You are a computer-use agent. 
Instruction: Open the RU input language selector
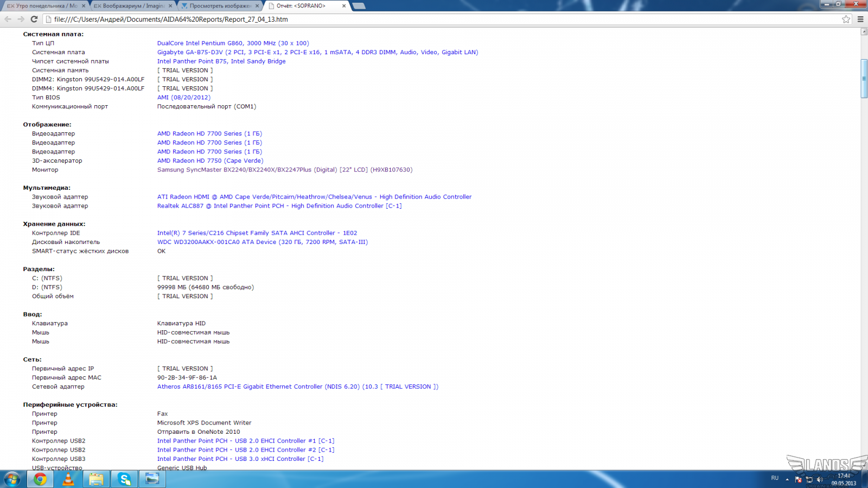775,478
